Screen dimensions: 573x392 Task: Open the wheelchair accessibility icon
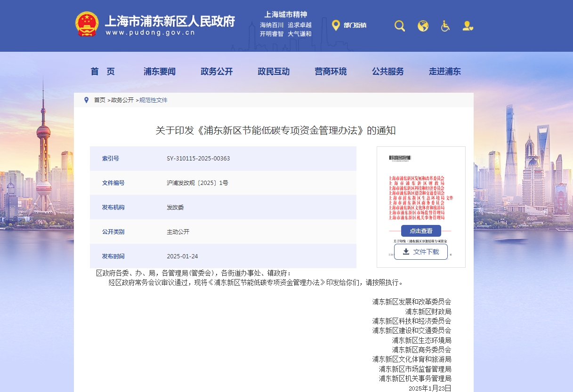pos(445,26)
